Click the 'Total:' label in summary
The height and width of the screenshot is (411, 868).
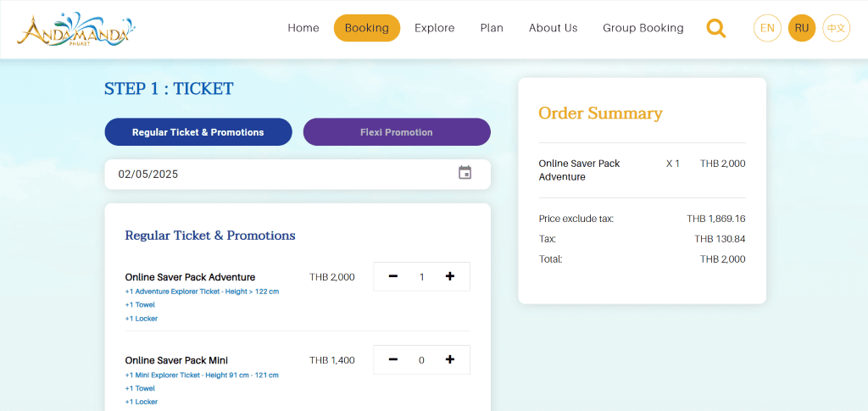point(550,258)
